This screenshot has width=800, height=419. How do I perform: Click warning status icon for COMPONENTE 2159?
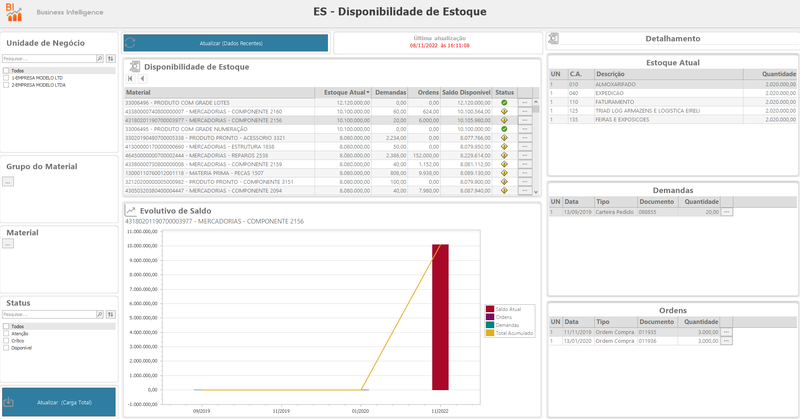tap(504, 164)
